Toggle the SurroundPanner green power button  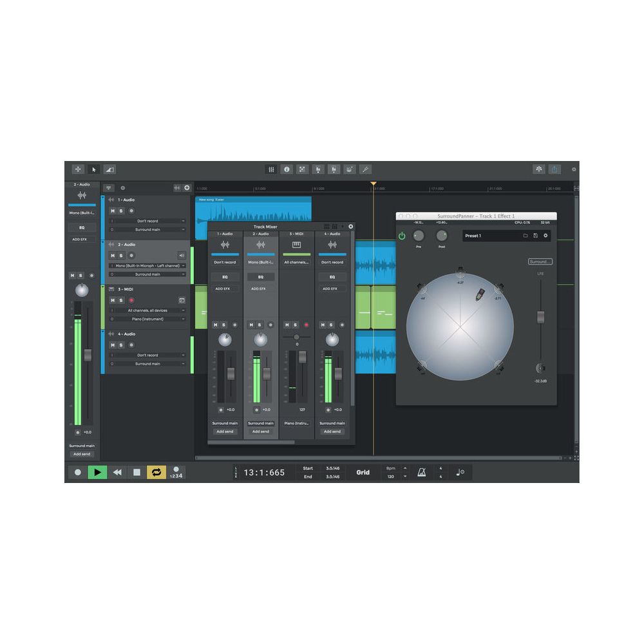(x=402, y=236)
